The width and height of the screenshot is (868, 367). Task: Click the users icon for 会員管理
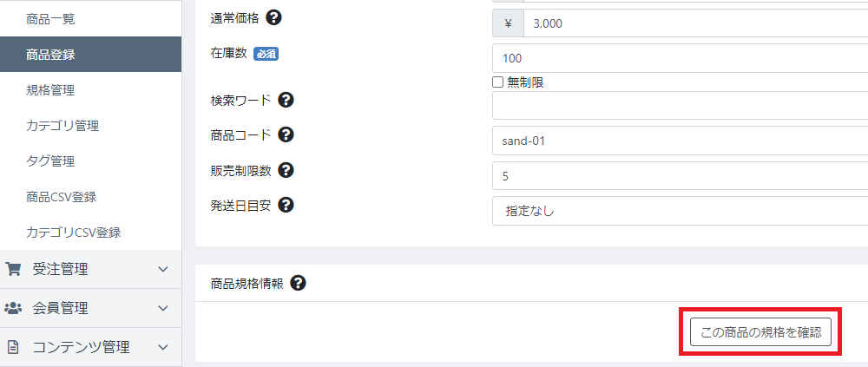click(12, 308)
